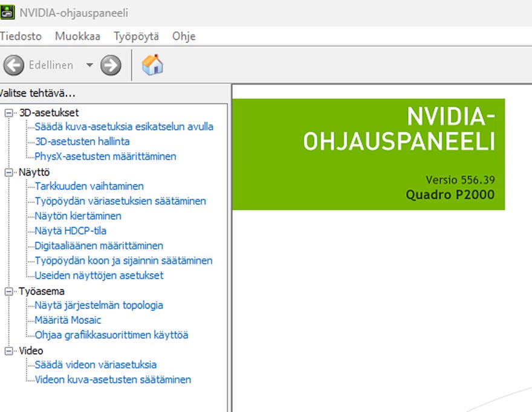
Task: Open Ohjaa grafiikkasuorittimen käyttöä
Action: (x=112, y=335)
